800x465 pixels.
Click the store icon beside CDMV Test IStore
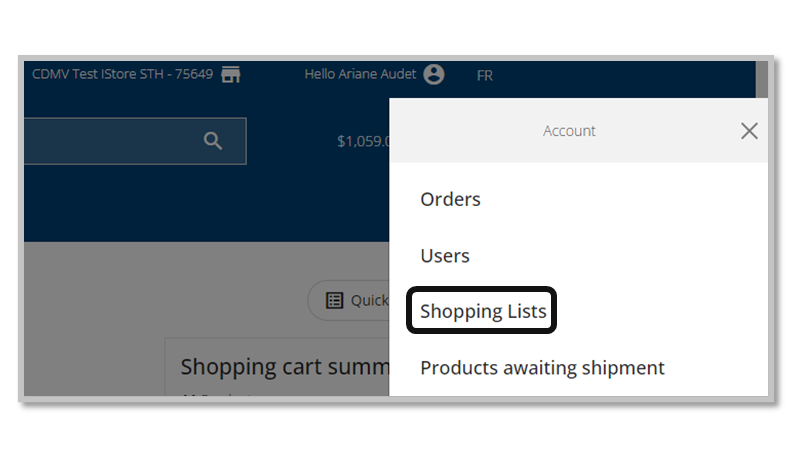231,75
